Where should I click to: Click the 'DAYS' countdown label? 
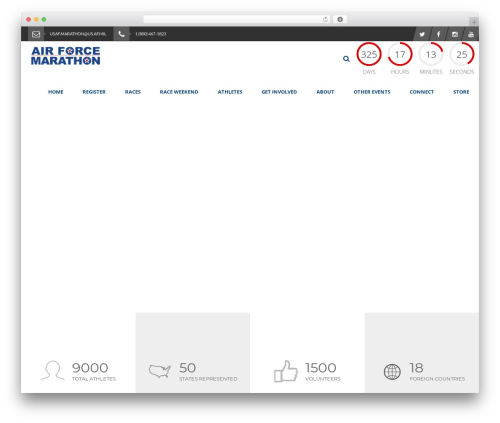click(x=369, y=72)
